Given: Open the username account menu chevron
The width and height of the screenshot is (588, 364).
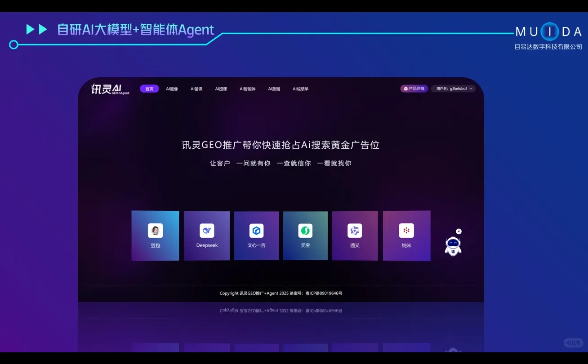Looking at the screenshot, I should (x=471, y=89).
